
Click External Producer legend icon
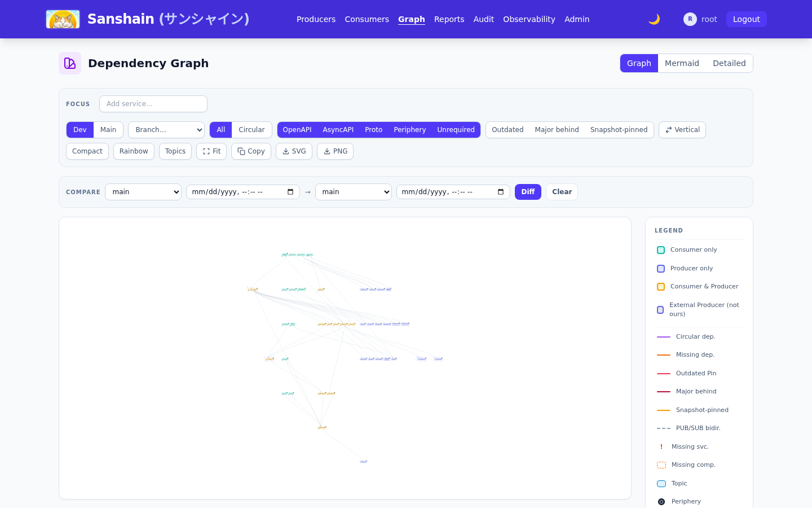[x=660, y=310]
